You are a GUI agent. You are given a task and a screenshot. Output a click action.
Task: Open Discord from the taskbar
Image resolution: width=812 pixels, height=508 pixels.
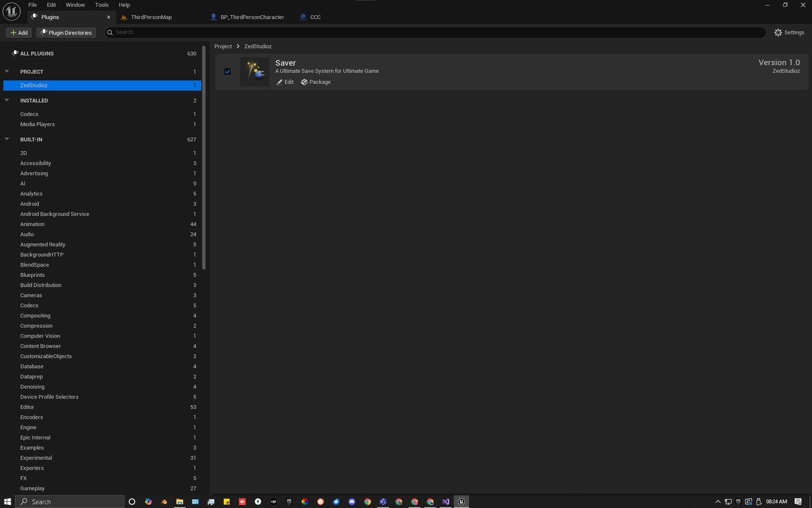click(351, 502)
